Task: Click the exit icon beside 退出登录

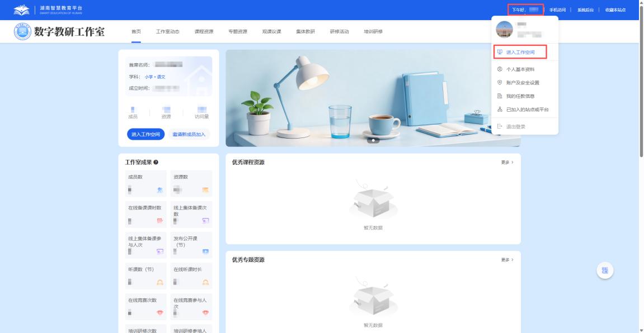Action: click(x=500, y=126)
